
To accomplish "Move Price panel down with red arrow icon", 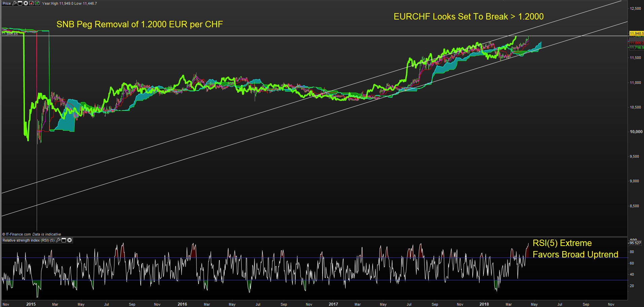I will click(x=31, y=3).
